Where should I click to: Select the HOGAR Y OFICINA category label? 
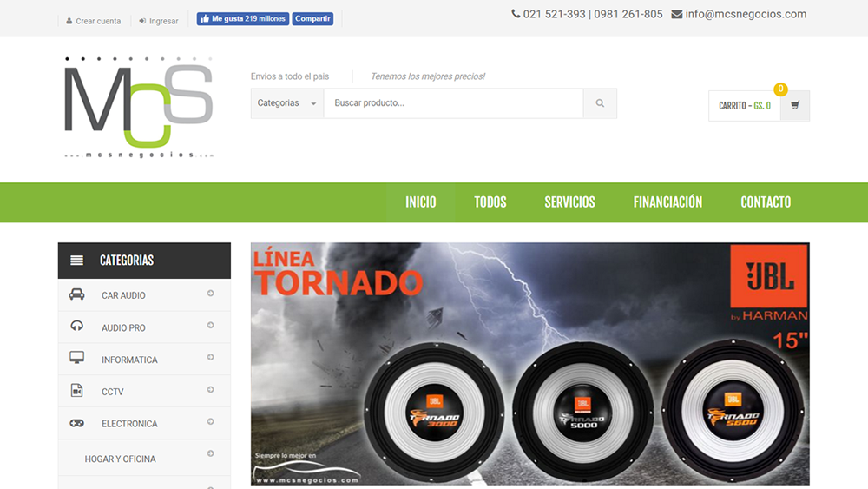pyautogui.click(x=120, y=459)
